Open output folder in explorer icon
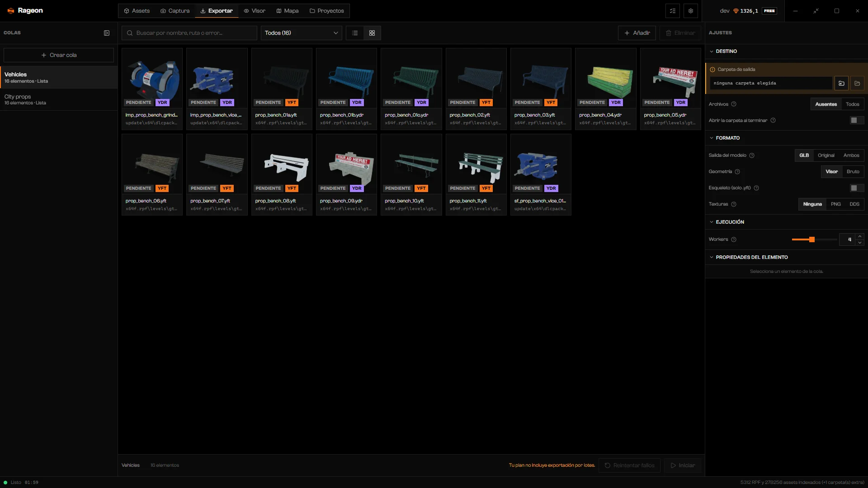 coord(857,83)
